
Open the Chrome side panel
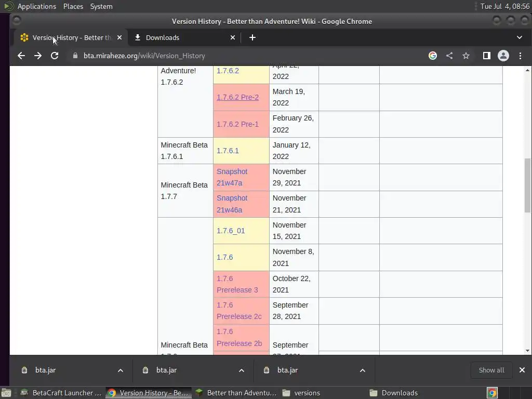[x=486, y=56]
